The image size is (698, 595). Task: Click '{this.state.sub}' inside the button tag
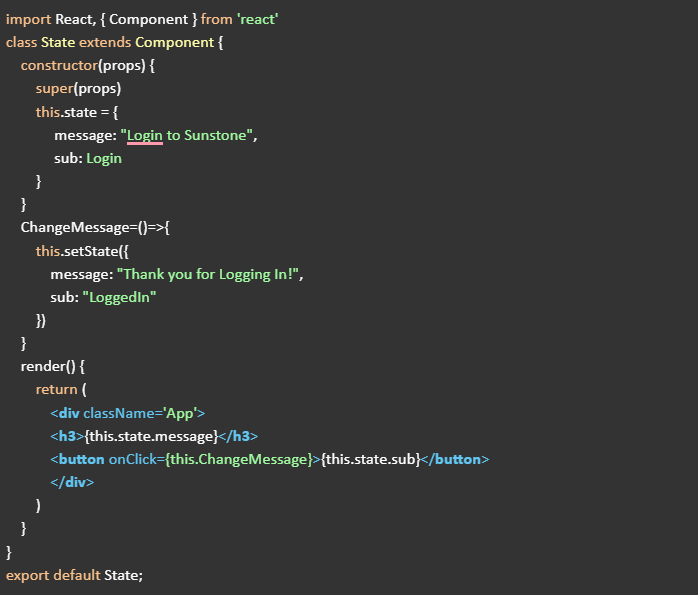(x=370, y=459)
